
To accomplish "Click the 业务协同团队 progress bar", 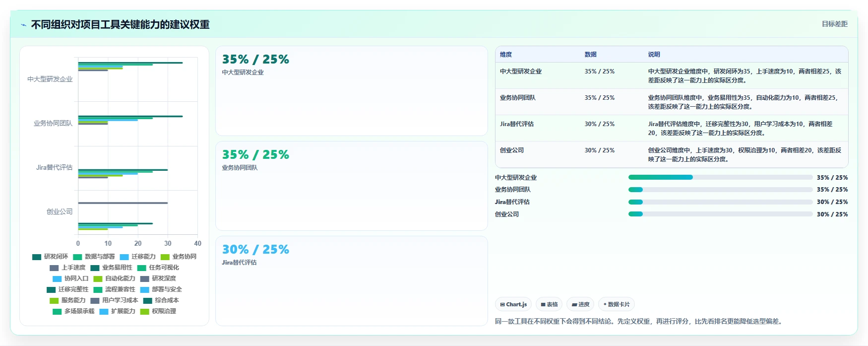I will [x=720, y=190].
